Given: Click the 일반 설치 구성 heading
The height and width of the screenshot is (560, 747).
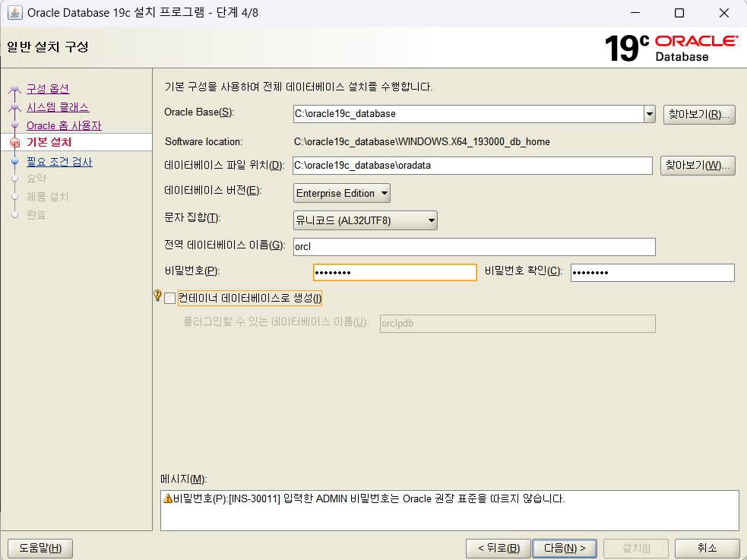Looking at the screenshot, I should coord(48,46).
